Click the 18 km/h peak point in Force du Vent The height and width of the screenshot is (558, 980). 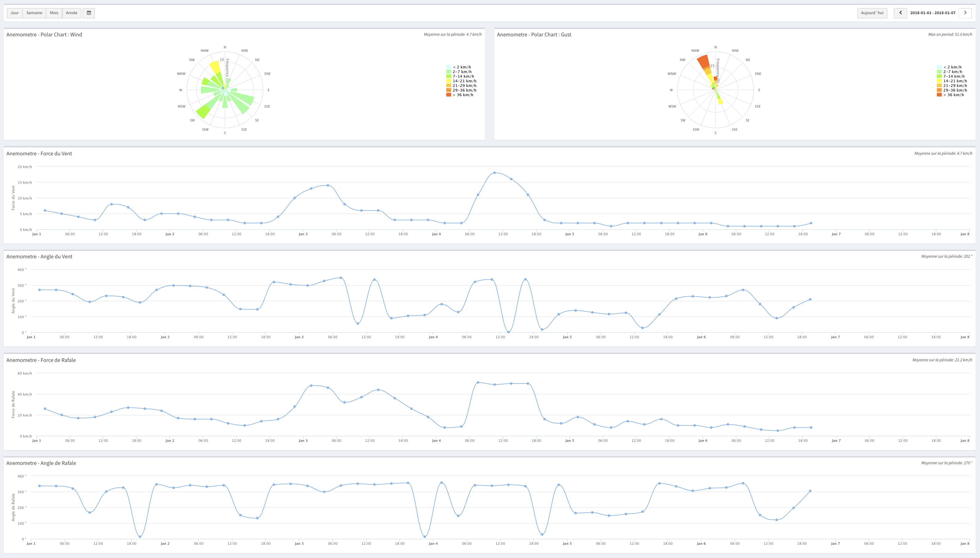point(495,173)
